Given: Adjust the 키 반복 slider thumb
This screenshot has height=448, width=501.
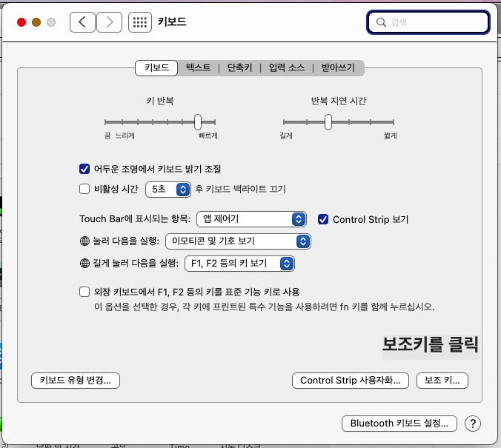Looking at the screenshot, I should pos(198,122).
